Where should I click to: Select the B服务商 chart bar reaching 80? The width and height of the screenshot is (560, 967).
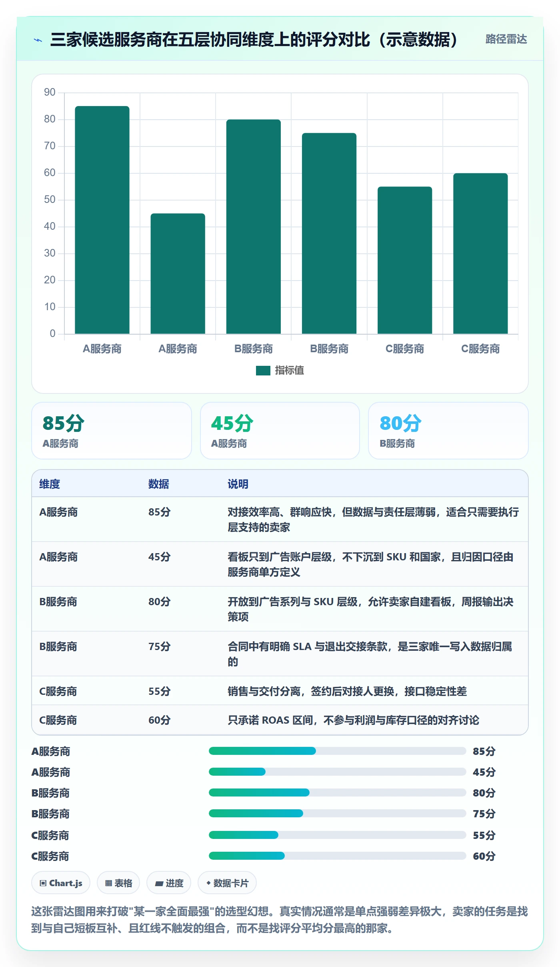point(254,227)
